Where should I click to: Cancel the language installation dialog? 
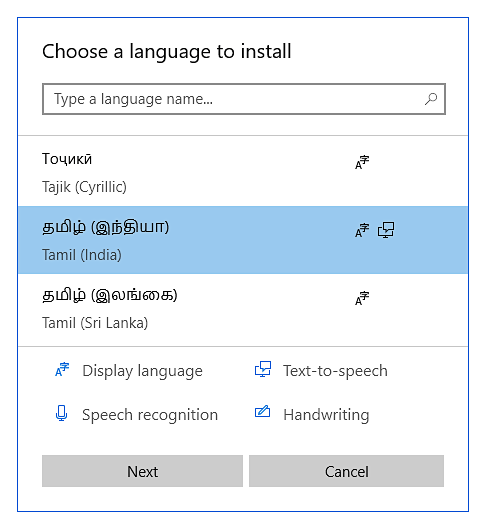[346, 471]
